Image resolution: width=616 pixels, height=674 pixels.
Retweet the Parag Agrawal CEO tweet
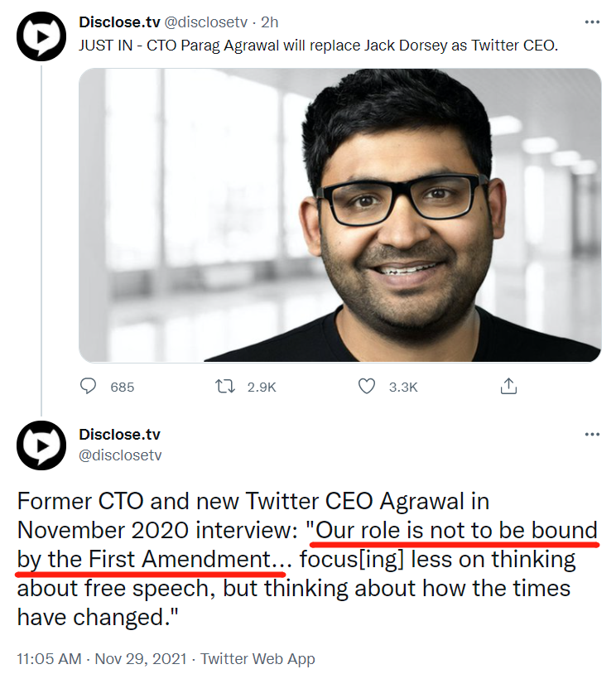pyautogui.click(x=224, y=386)
